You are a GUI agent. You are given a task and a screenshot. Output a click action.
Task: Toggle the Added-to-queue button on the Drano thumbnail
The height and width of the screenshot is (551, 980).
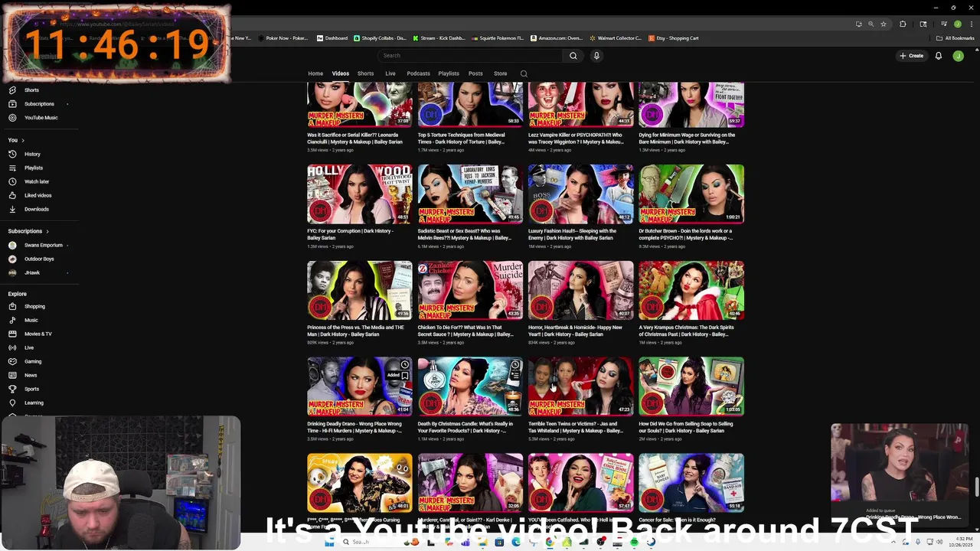click(405, 375)
